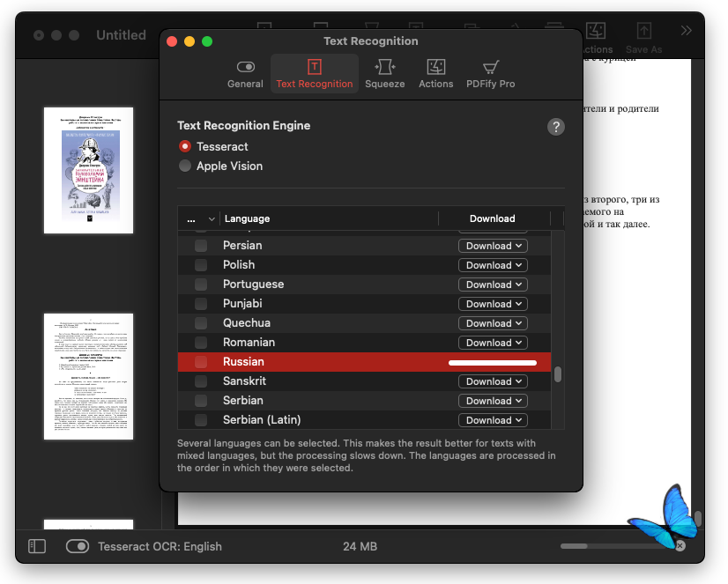Click the 24 MB file size label
Image resolution: width=728 pixels, height=584 pixels.
(x=360, y=546)
